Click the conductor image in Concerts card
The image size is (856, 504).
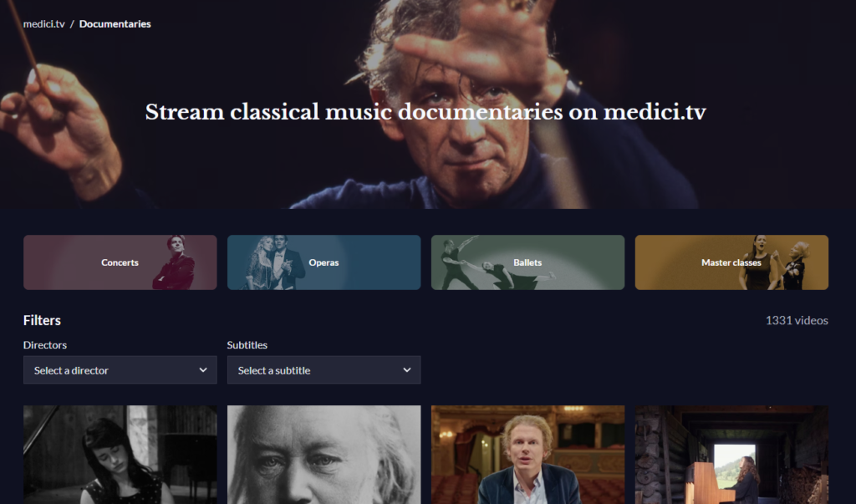click(175, 262)
